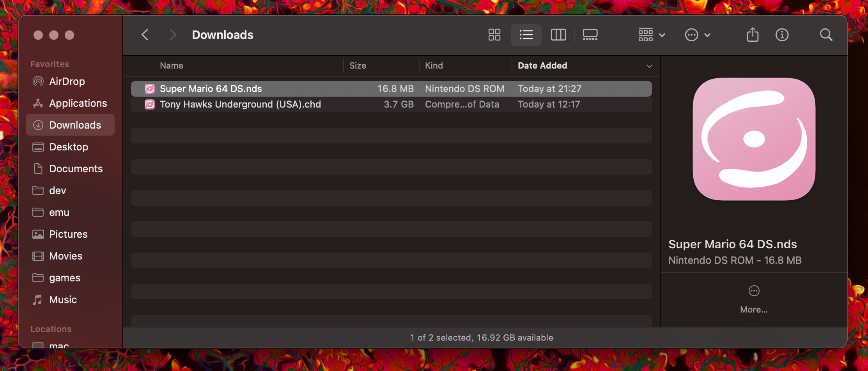
Task: Open AirDrop in the sidebar
Action: [x=70, y=81]
